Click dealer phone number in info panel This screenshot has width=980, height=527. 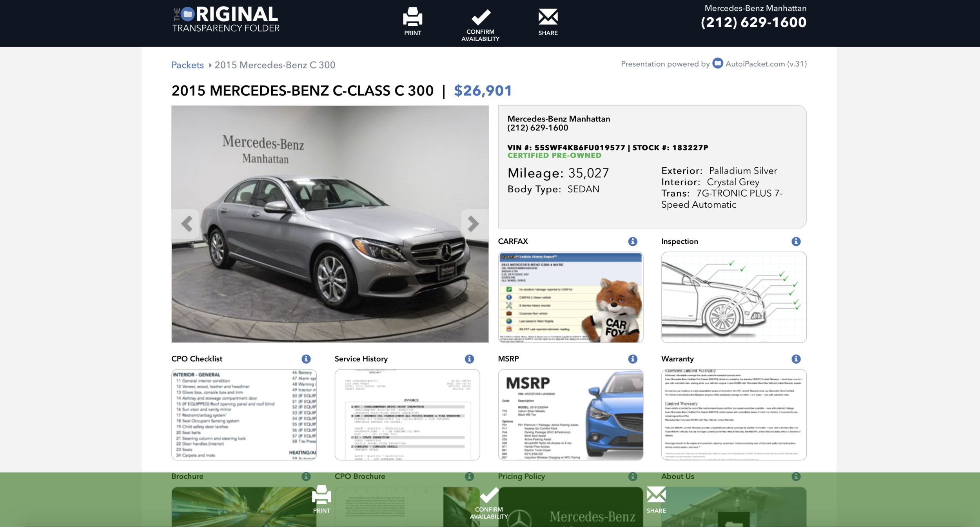(x=537, y=128)
